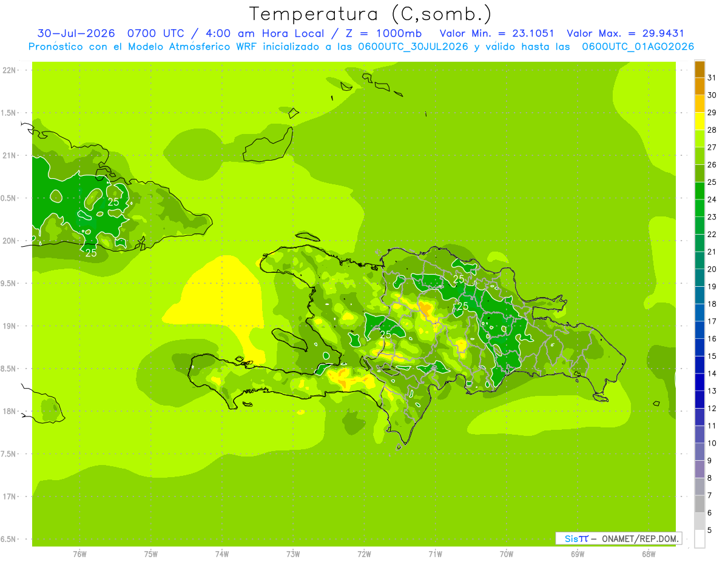Click the Valor Min. = 23.1051 text
The width and height of the screenshot is (728, 562).
[497, 33]
